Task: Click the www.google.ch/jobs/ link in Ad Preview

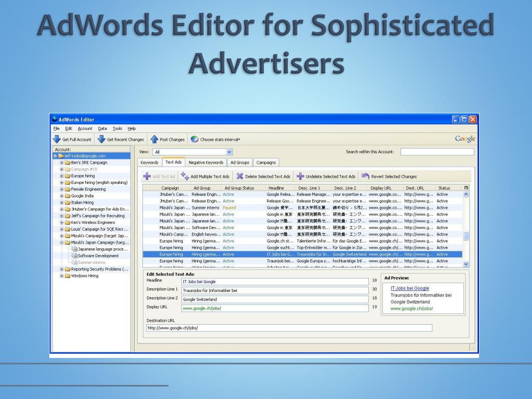Action: point(411,309)
